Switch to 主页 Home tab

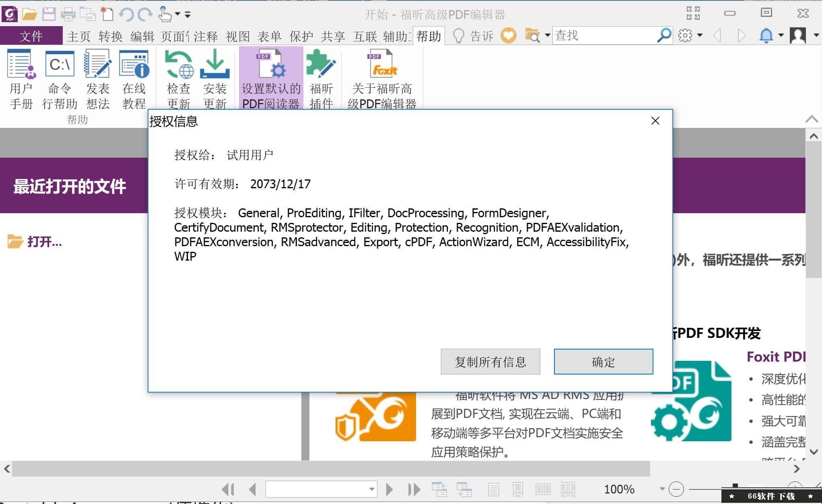(x=79, y=36)
